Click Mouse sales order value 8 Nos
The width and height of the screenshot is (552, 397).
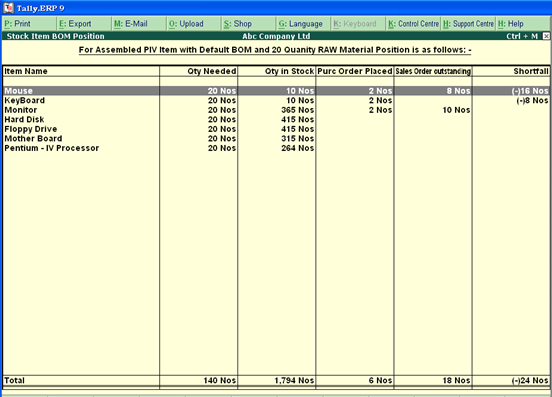coord(458,91)
